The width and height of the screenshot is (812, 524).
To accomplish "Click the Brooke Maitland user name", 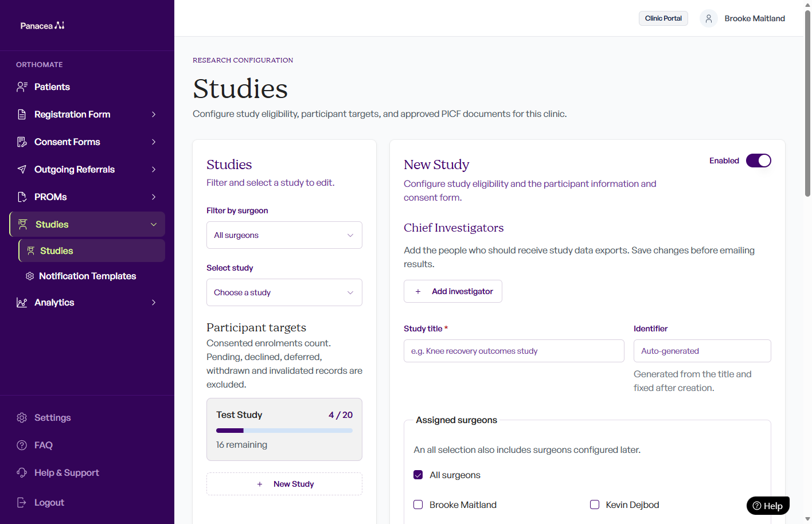I will click(x=755, y=18).
